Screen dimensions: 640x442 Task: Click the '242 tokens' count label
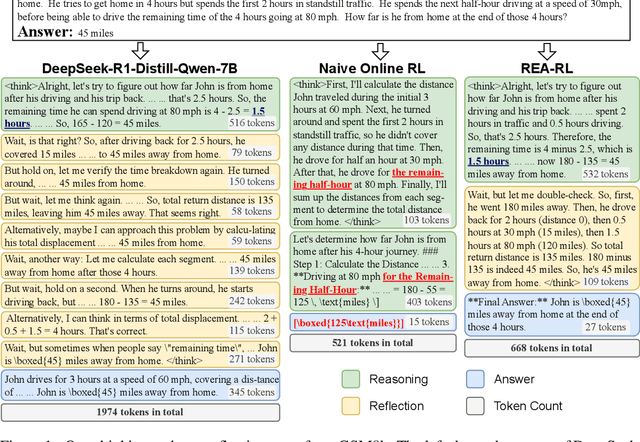click(x=251, y=301)
